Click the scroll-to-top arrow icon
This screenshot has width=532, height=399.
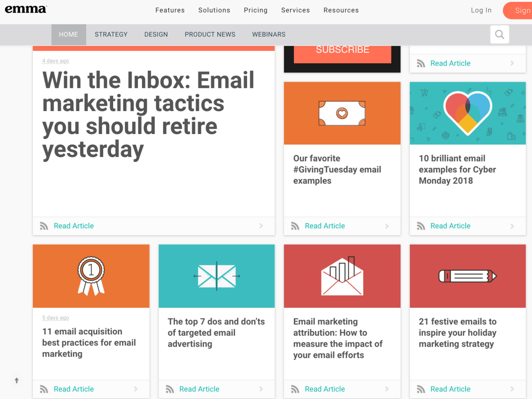(x=17, y=380)
